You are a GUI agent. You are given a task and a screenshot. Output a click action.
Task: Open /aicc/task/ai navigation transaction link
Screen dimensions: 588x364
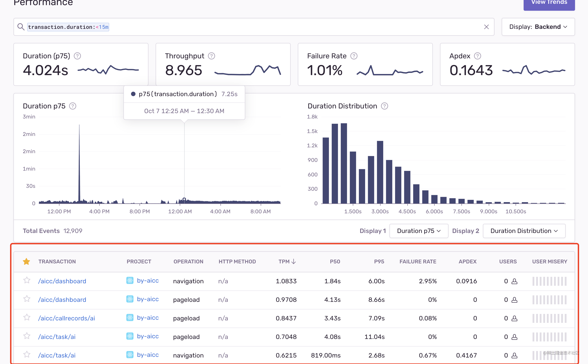point(57,355)
